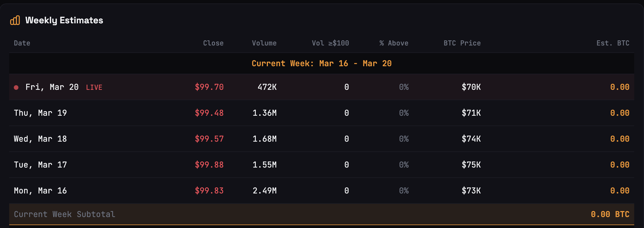The height and width of the screenshot is (228, 644).
Task: Click the Date column header
Action: coord(22,43)
